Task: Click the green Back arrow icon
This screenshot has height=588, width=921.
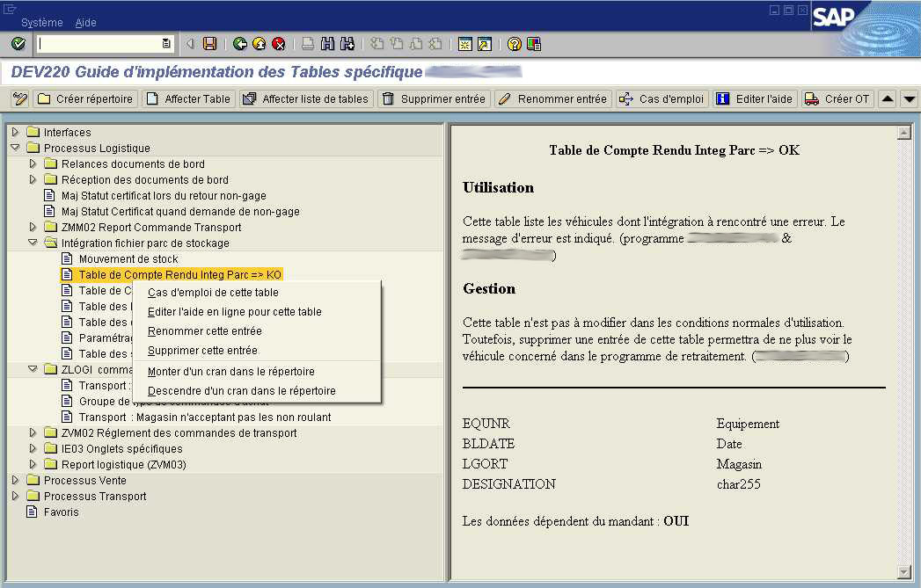Action: coord(239,44)
